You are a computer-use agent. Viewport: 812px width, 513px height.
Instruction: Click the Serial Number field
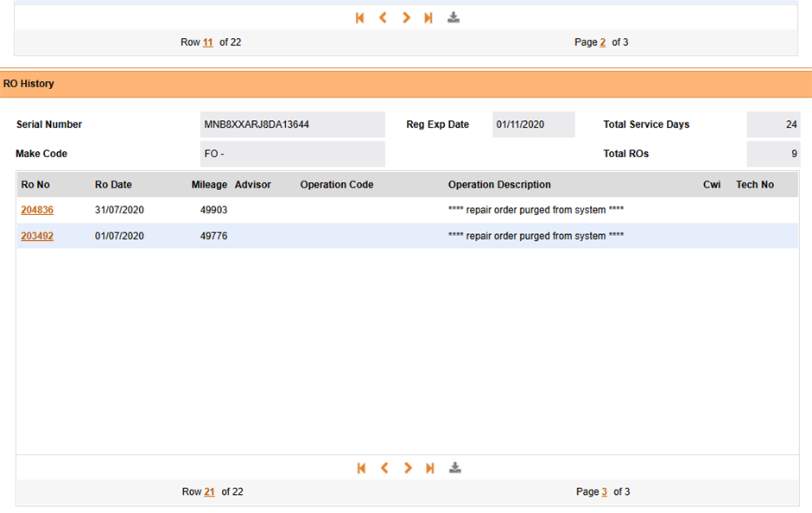[x=292, y=124]
